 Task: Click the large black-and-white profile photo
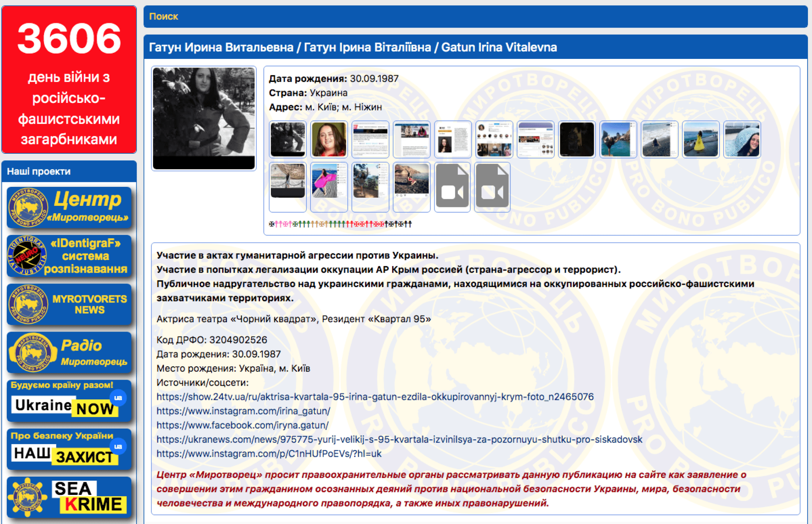click(x=204, y=118)
